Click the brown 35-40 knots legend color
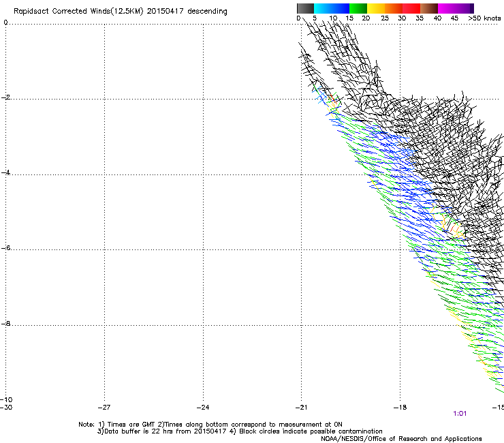Image resolution: width=504 pixels, height=443 pixels. (429, 8)
